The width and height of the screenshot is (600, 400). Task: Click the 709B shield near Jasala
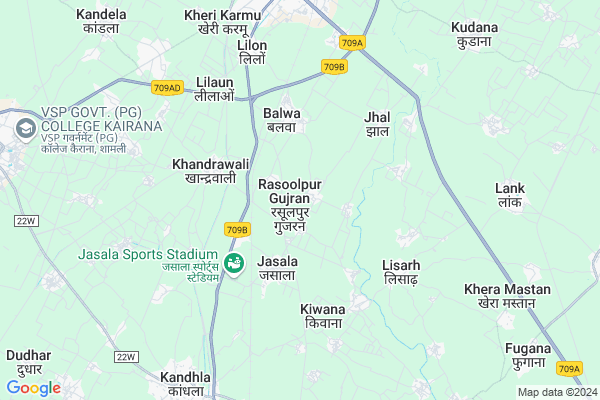pyautogui.click(x=237, y=230)
